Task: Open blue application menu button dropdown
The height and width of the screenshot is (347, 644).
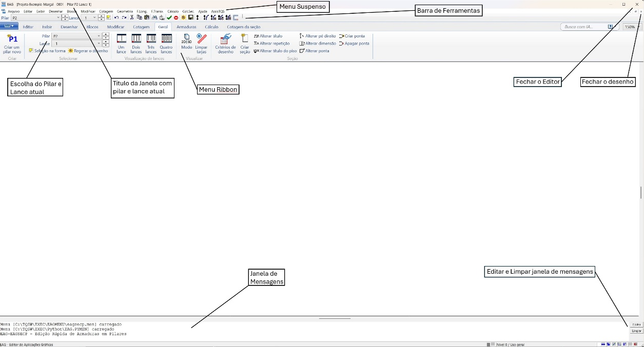Action: (x=9, y=26)
